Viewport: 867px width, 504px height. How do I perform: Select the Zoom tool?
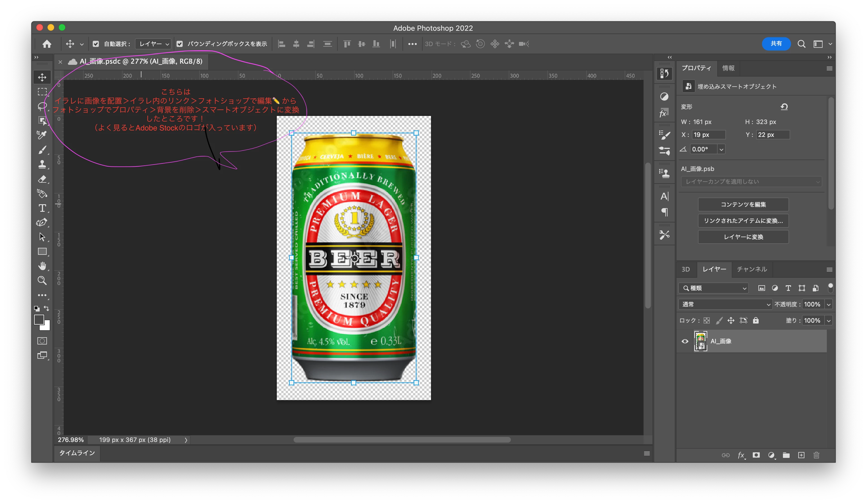tap(42, 280)
